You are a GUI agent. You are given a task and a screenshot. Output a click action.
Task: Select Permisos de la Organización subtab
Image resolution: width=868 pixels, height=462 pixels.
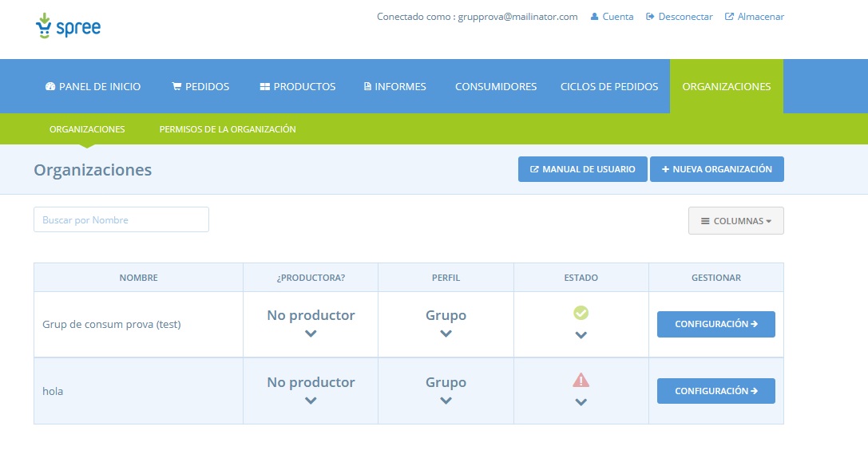(x=228, y=129)
